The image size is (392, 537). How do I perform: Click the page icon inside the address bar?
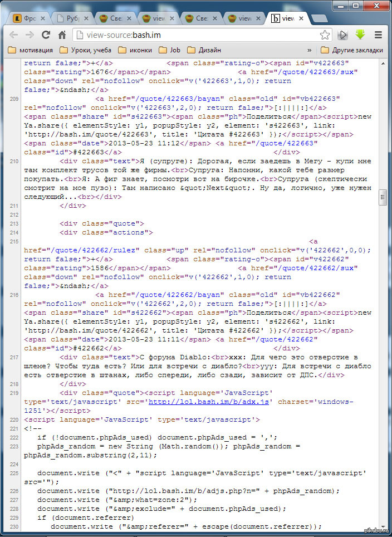pyautogui.click(x=80, y=35)
